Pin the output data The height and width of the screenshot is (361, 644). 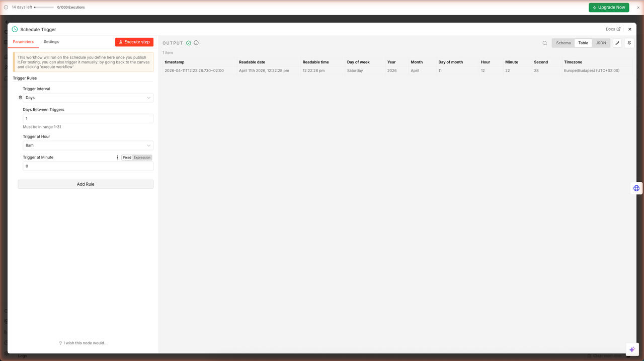[x=629, y=43]
